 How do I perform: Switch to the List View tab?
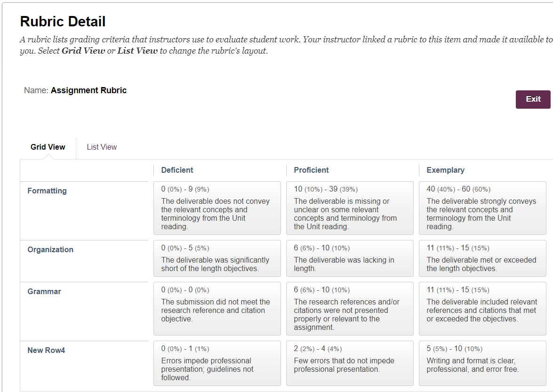point(102,147)
